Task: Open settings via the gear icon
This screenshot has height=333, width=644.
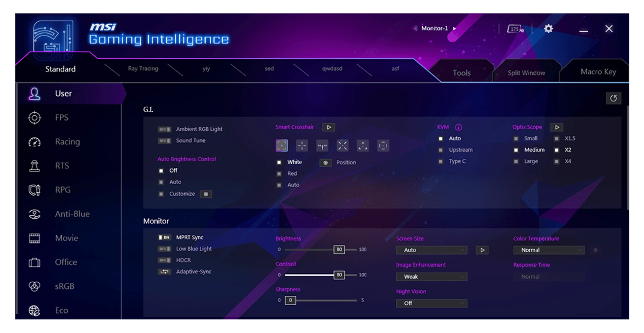Action: tap(548, 29)
